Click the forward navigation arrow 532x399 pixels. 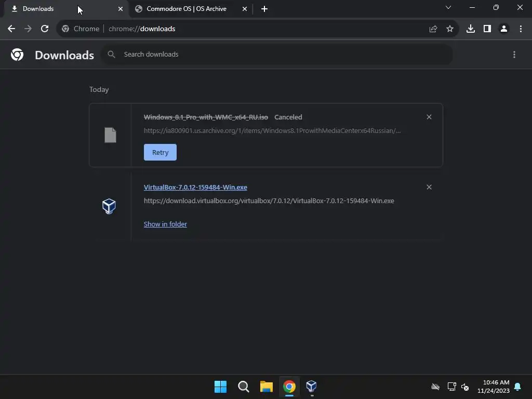coord(28,29)
